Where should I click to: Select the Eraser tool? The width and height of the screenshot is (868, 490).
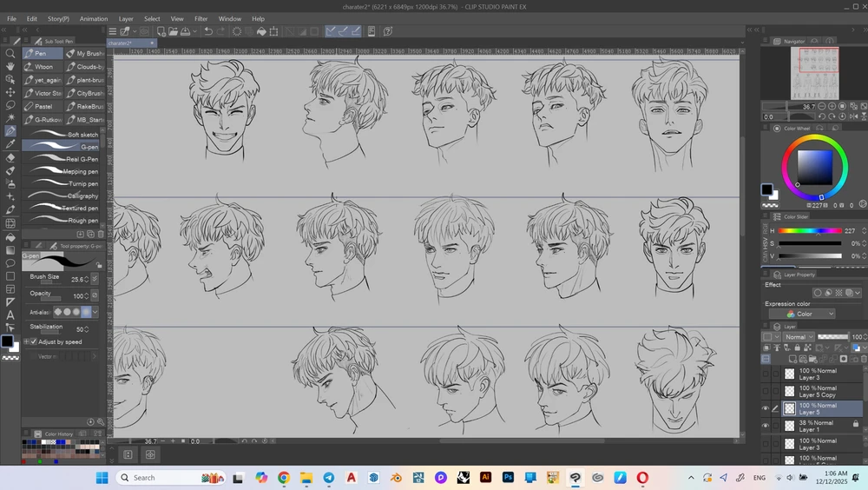10,157
